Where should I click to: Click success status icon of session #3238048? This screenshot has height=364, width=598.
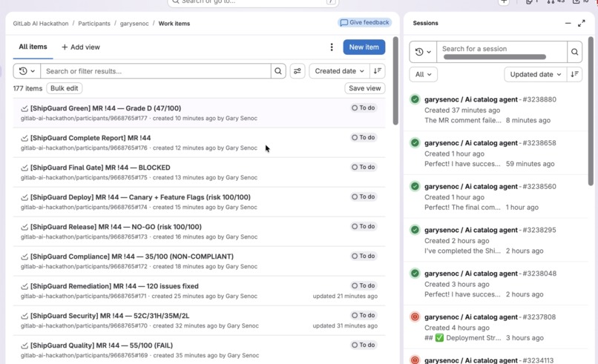(415, 274)
